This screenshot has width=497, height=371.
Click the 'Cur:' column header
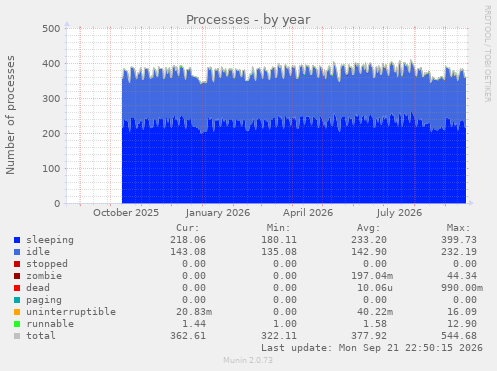point(188,228)
